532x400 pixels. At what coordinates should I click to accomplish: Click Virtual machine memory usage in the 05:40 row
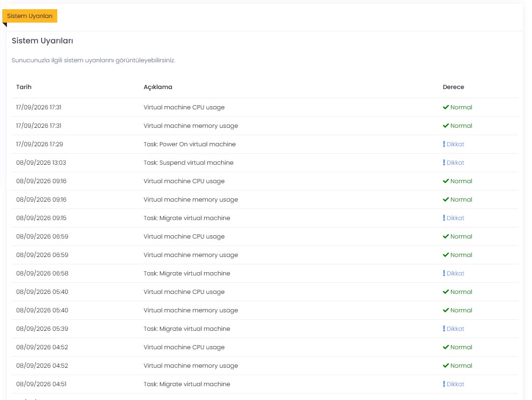(191, 310)
